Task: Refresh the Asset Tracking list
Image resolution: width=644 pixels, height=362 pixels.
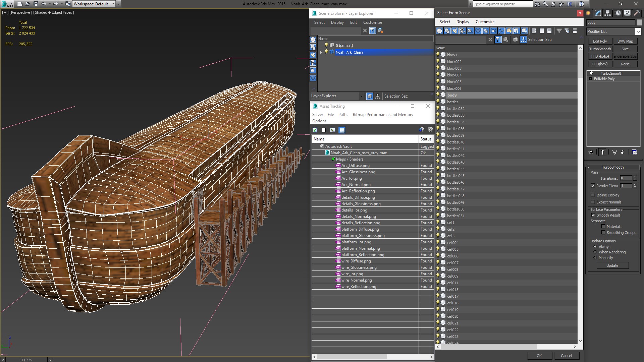Action: coord(315,130)
